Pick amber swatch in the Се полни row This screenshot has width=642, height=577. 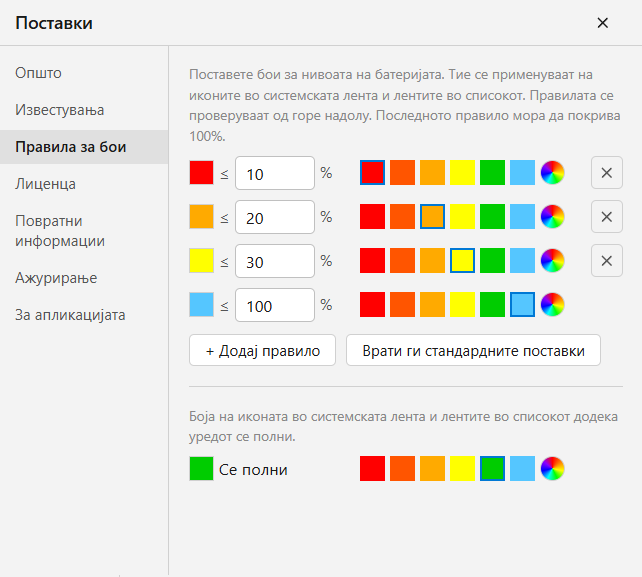pyautogui.click(x=432, y=468)
